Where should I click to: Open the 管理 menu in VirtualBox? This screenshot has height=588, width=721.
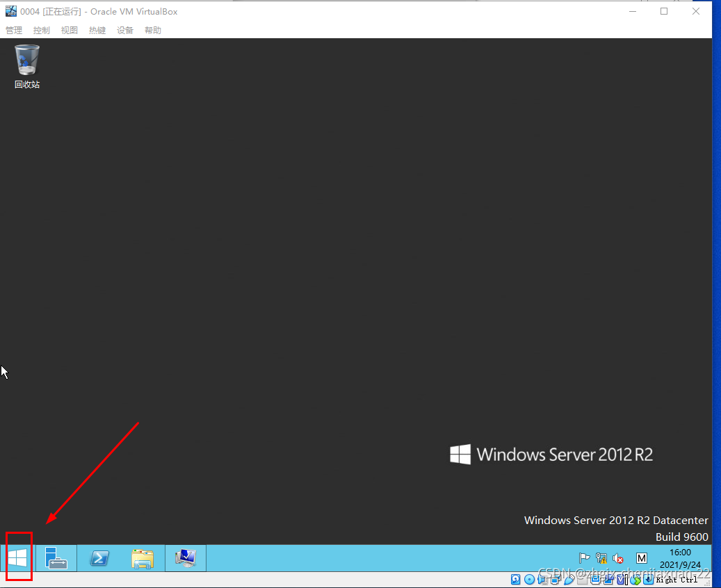click(14, 31)
